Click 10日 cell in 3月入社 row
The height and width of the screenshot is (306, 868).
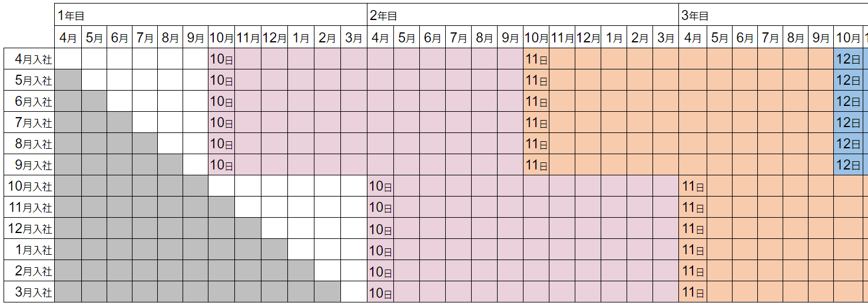[x=380, y=292]
